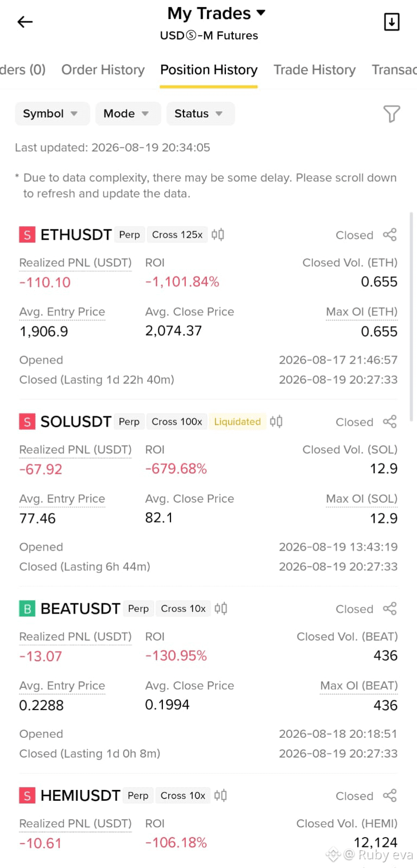
Task: Share the HEMIUSDT closed position
Action: [x=390, y=795]
